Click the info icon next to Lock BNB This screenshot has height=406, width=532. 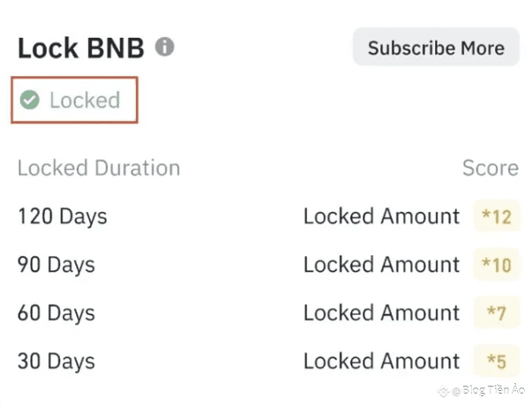165,47
